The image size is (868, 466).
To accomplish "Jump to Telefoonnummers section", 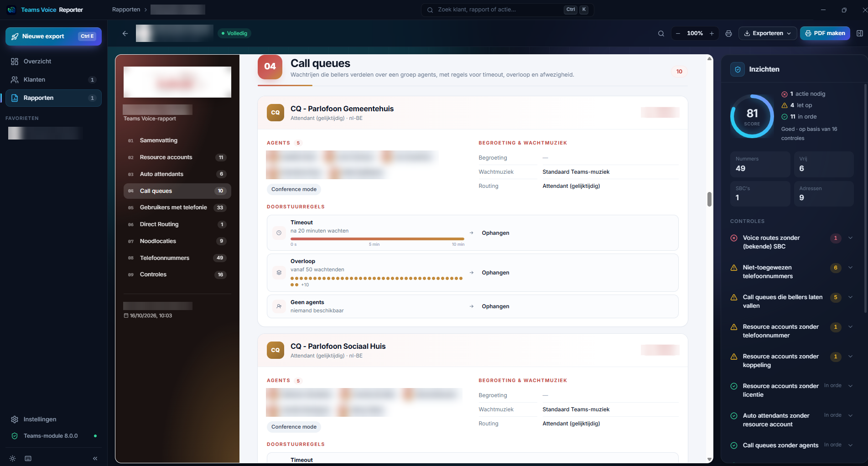I will coord(177,258).
